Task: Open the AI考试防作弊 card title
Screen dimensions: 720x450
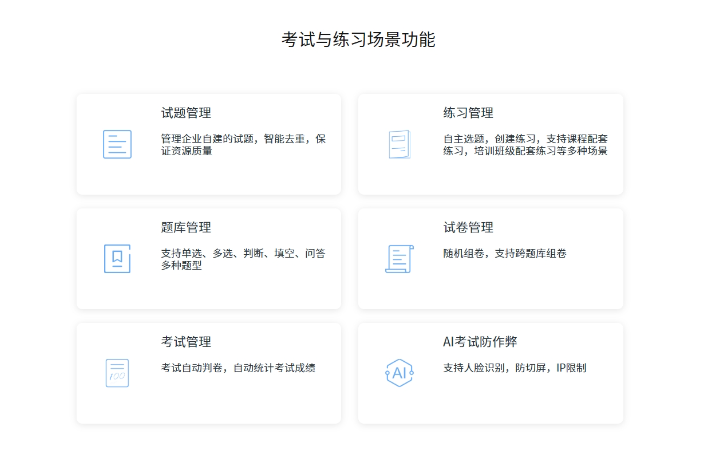Action: tap(480, 342)
